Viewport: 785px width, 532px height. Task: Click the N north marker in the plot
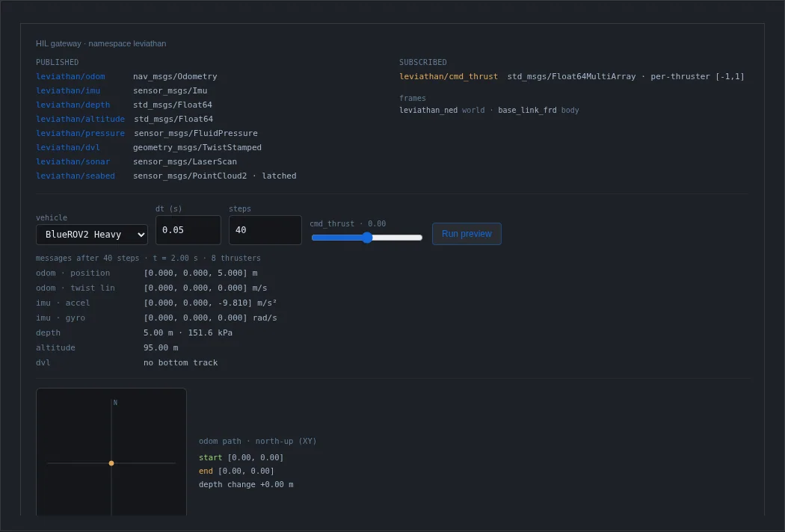click(x=115, y=403)
